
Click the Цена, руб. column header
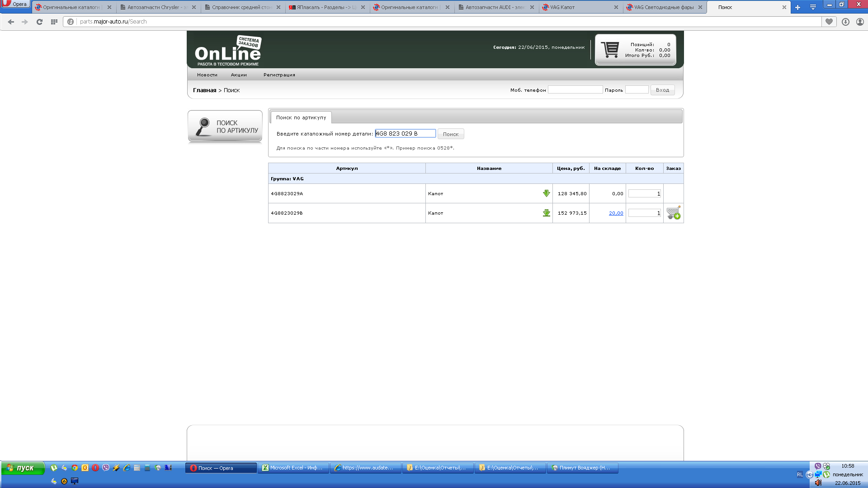pyautogui.click(x=571, y=169)
